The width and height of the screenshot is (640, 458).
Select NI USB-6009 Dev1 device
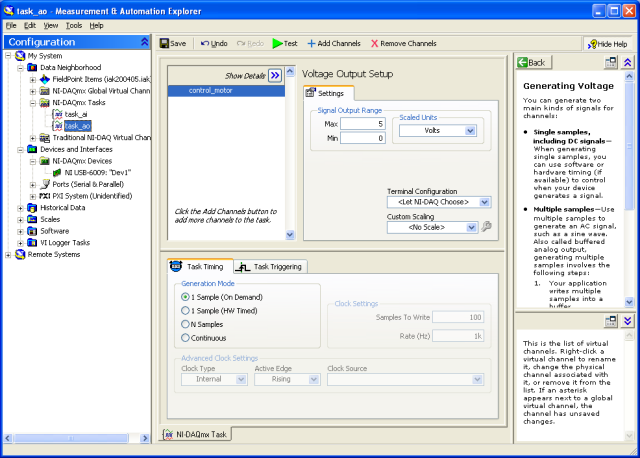98,173
